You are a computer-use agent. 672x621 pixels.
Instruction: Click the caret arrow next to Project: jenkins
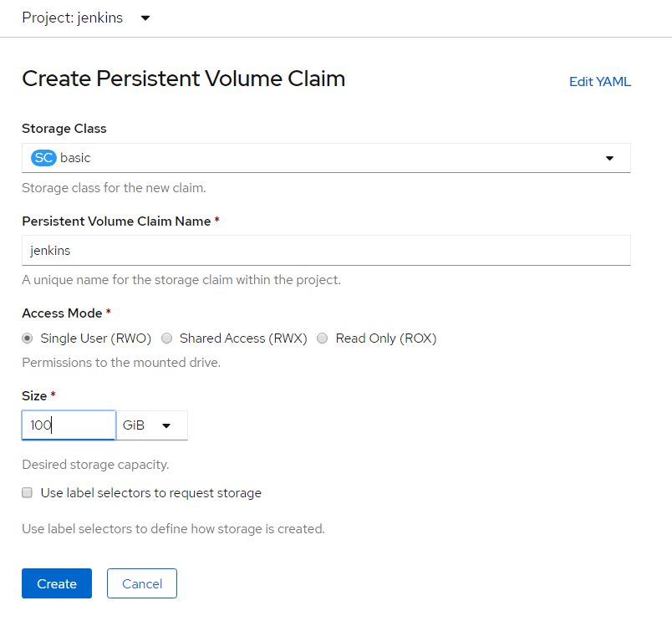[x=145, y=18]
